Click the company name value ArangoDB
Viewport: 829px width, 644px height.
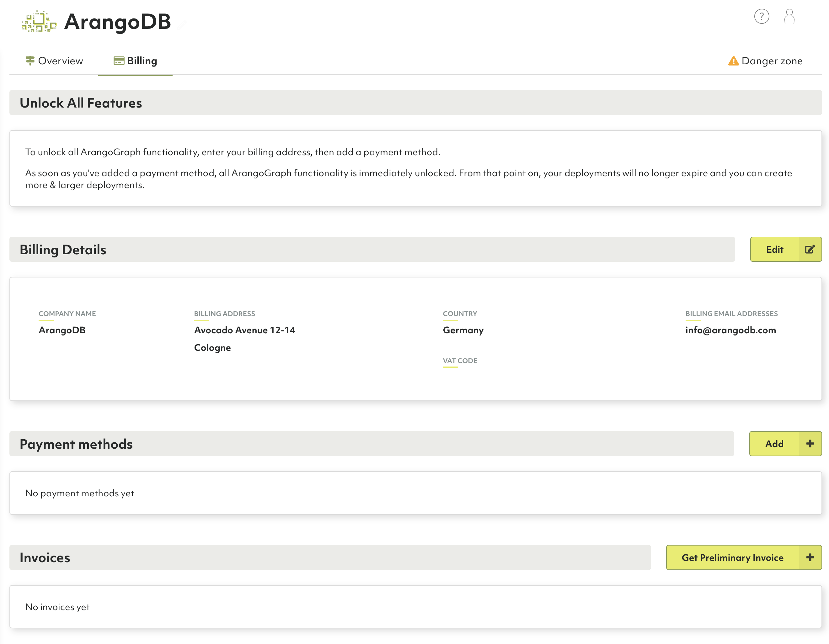pos(62,330)
